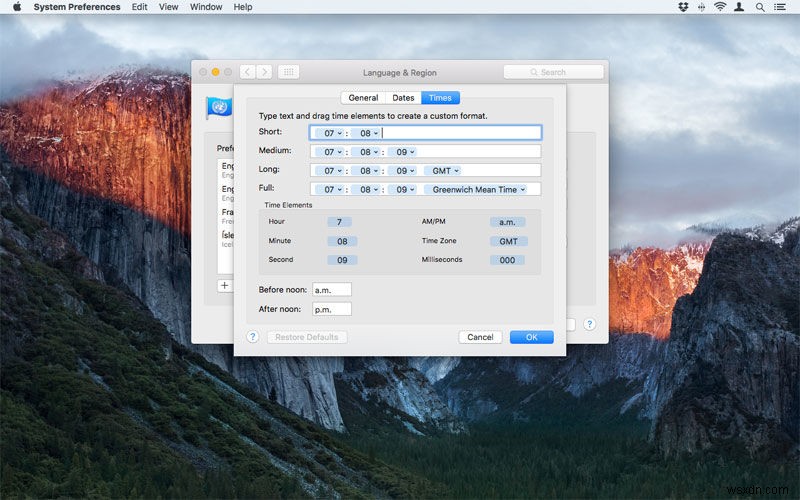Click the Wi-Fi status icon

click(720, 7)
